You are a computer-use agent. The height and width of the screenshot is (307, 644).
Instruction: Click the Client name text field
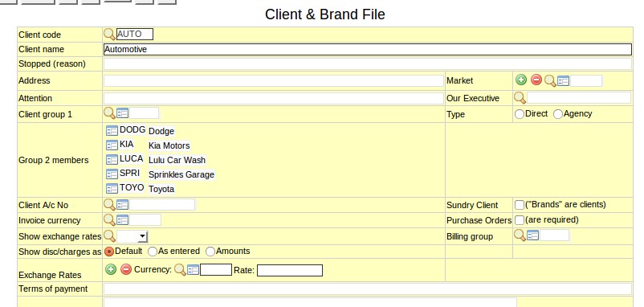point(368,49)
